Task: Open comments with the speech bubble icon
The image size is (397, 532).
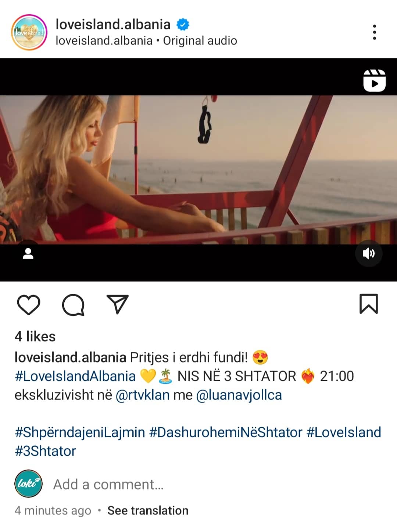Action: [73, 305]
